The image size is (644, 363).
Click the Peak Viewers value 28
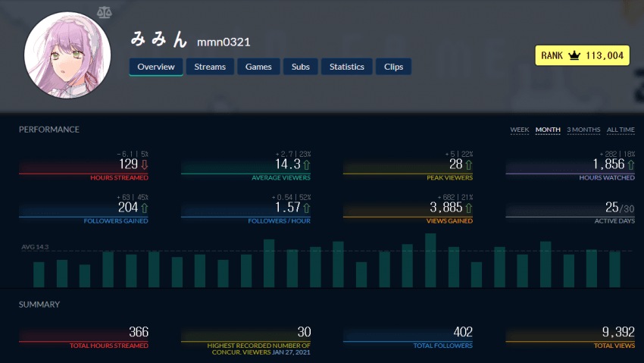tap(456, 164)
